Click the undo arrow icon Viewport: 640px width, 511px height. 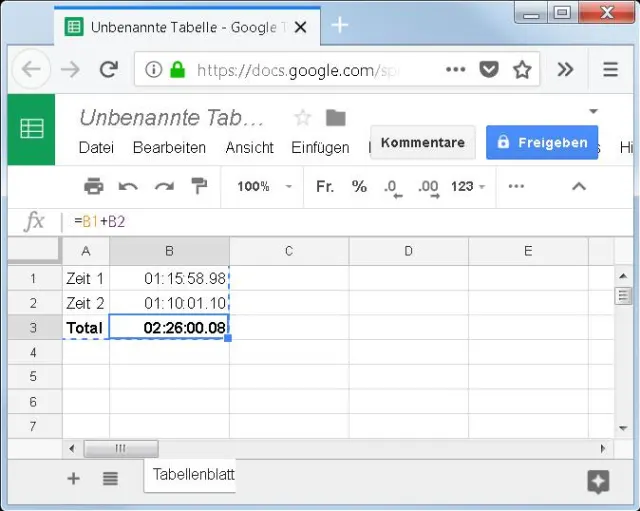(x=128, y=186)
